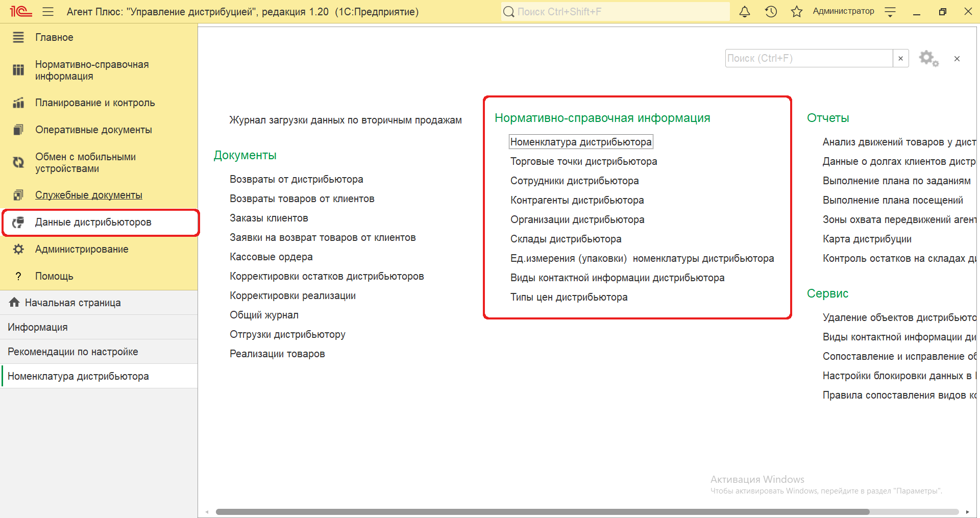Open Карта дистрибуции report

(867, 239)
